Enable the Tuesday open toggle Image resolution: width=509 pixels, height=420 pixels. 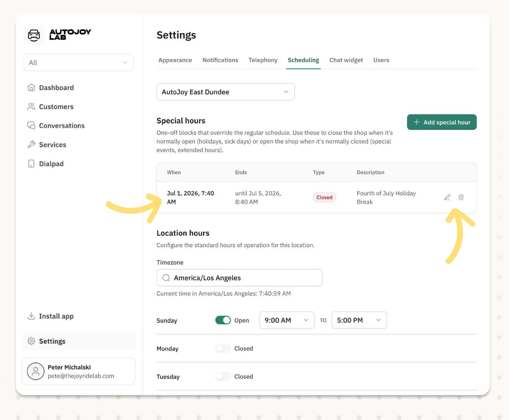[223, 376]
